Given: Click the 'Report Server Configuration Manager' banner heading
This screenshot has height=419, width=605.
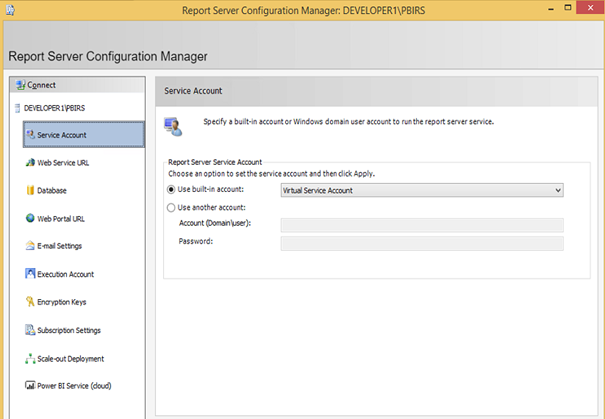Looking at the screenshot, I should pos(108,56).
